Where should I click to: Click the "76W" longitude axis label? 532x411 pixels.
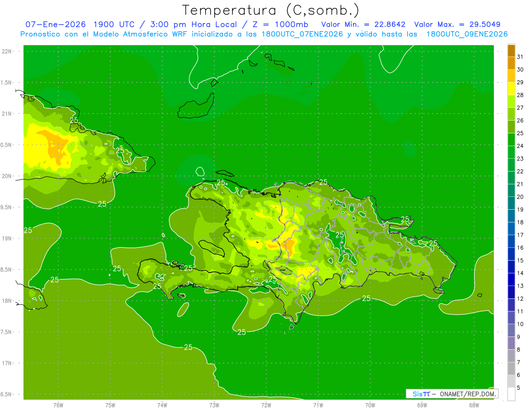coord(58,405)
